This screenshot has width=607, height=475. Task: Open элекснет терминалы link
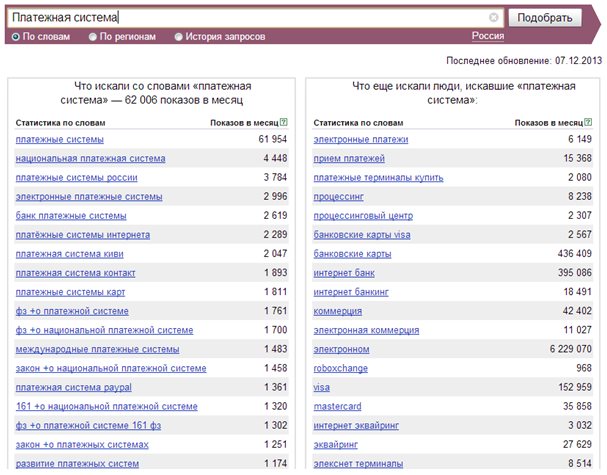(358, 463)
